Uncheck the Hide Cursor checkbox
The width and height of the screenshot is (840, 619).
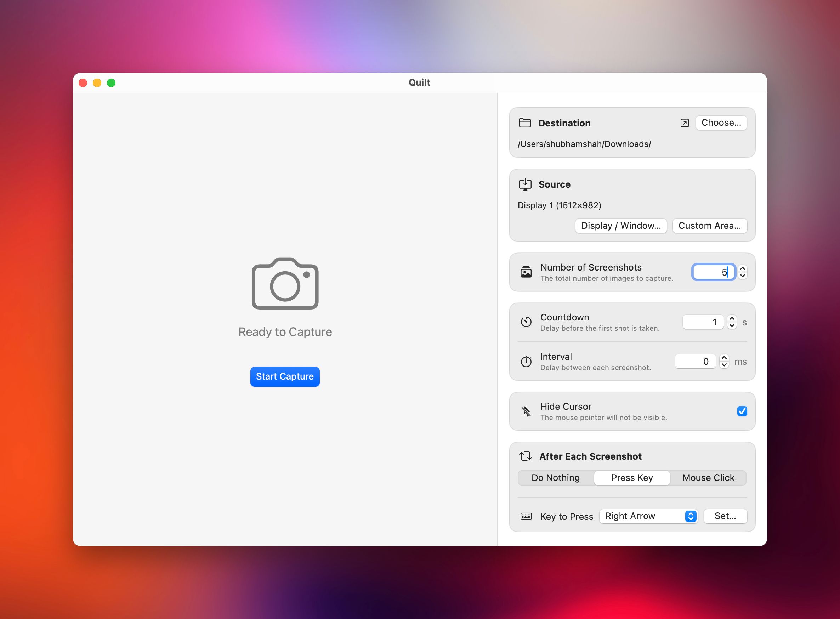742,411
